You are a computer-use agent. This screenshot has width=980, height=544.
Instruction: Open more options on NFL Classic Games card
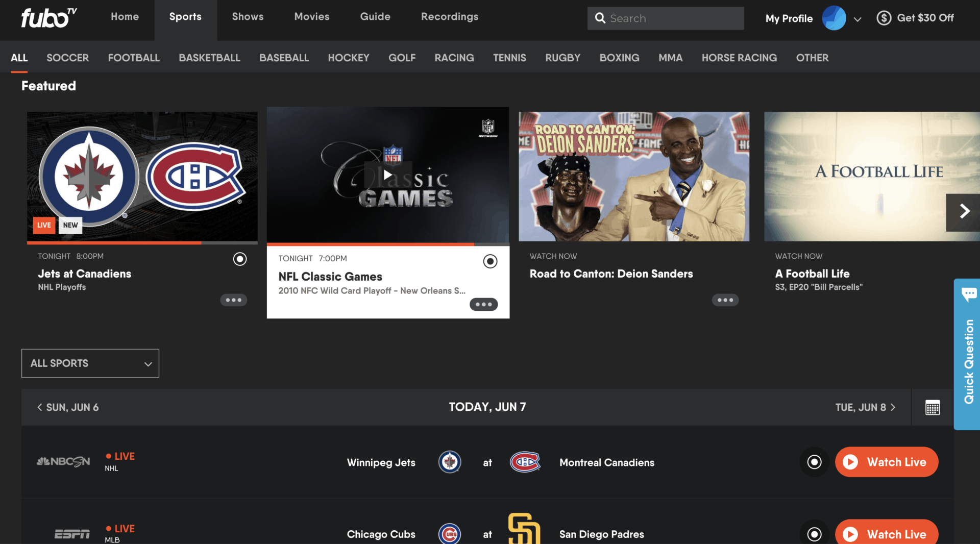(x=483, y=305)
